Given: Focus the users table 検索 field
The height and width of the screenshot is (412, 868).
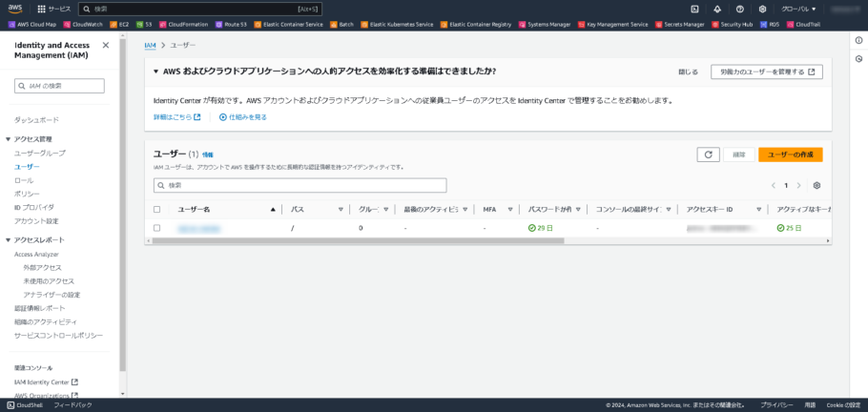Looking at the screenshot, I should (300, 185).
